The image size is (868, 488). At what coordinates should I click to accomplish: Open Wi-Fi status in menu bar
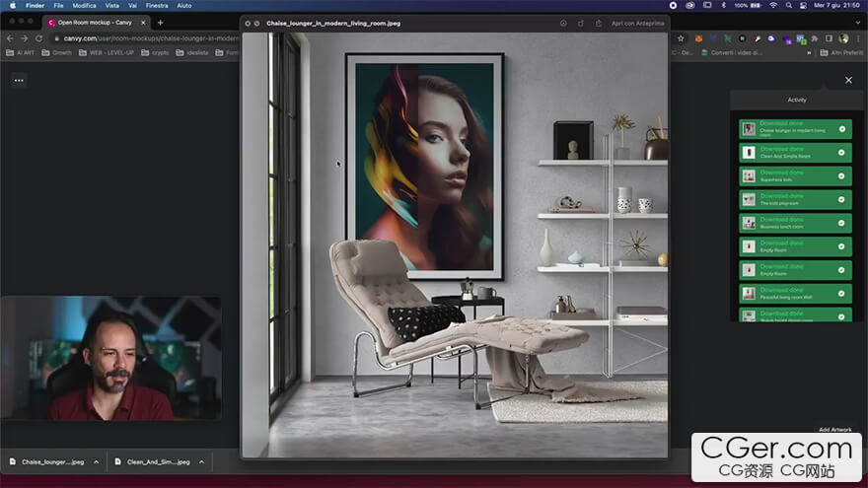tap(773, 6)
